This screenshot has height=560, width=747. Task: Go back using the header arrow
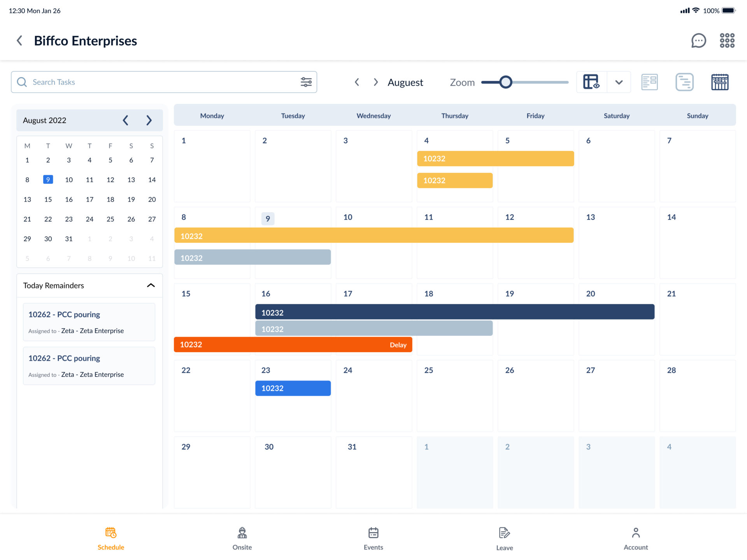[19, 40]
